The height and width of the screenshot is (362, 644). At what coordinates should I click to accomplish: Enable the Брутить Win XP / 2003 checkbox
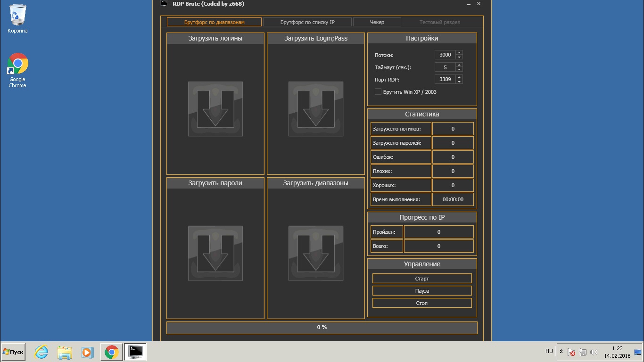pos(378,91)
